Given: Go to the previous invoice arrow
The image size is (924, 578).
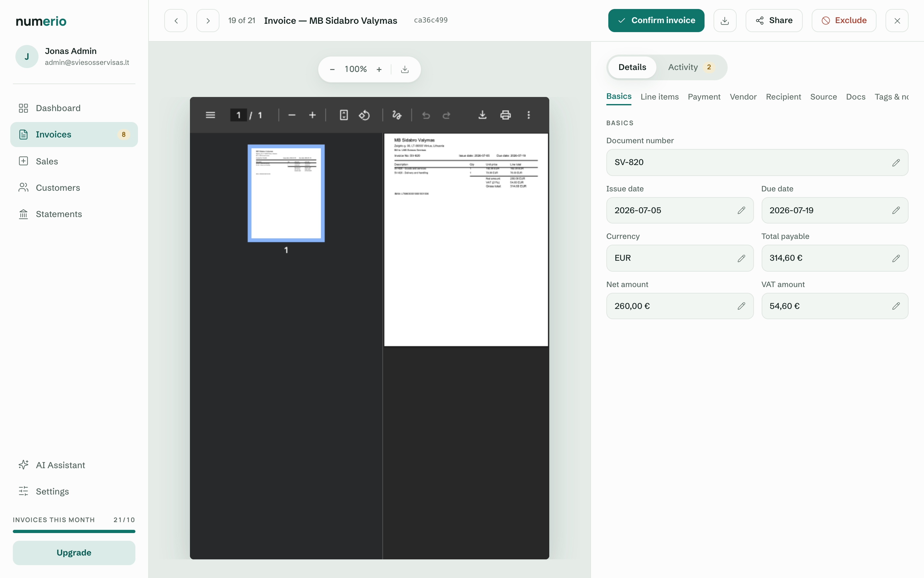Looking at the screenshot, I should coord(175,21).
